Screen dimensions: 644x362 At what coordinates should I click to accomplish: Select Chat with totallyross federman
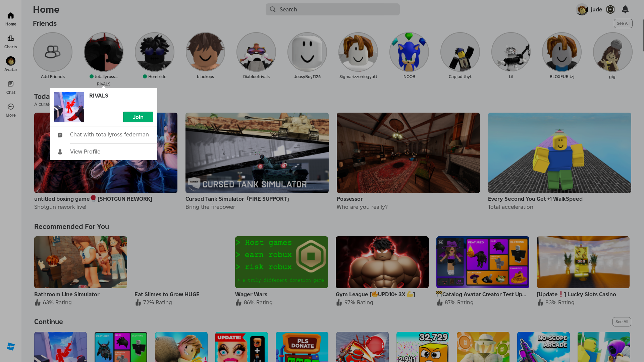(x=109, y=135)
